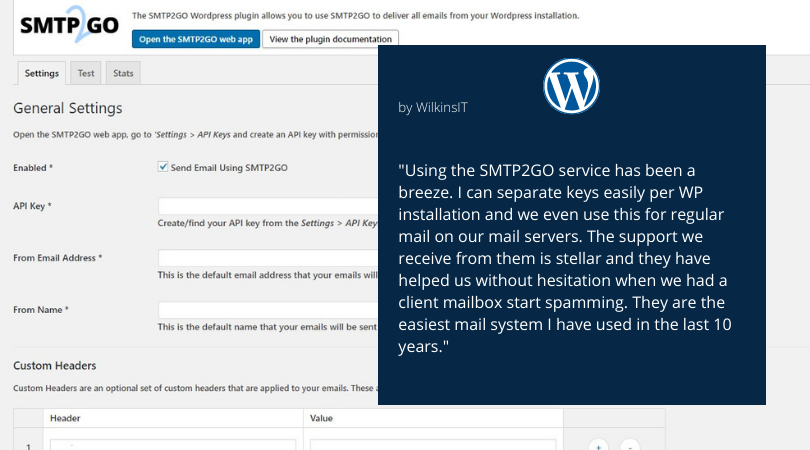Open the Stats tab
Screen dimensions: 810x450
123,73
